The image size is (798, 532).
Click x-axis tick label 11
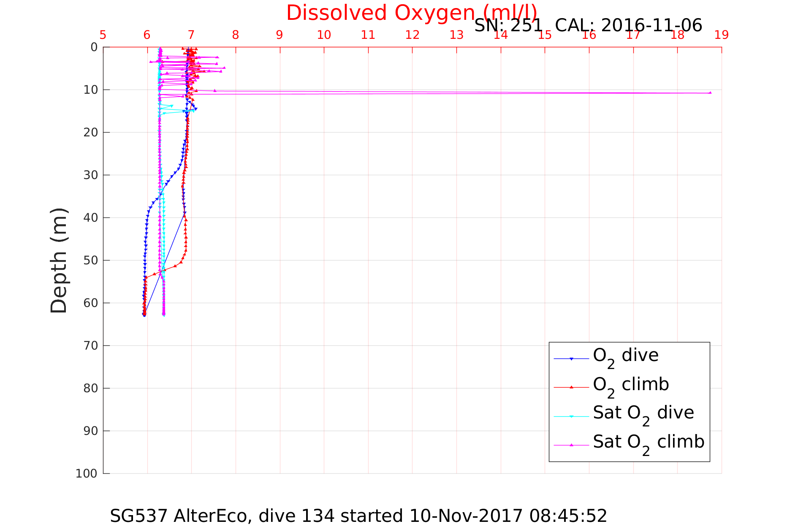(368, 35)
